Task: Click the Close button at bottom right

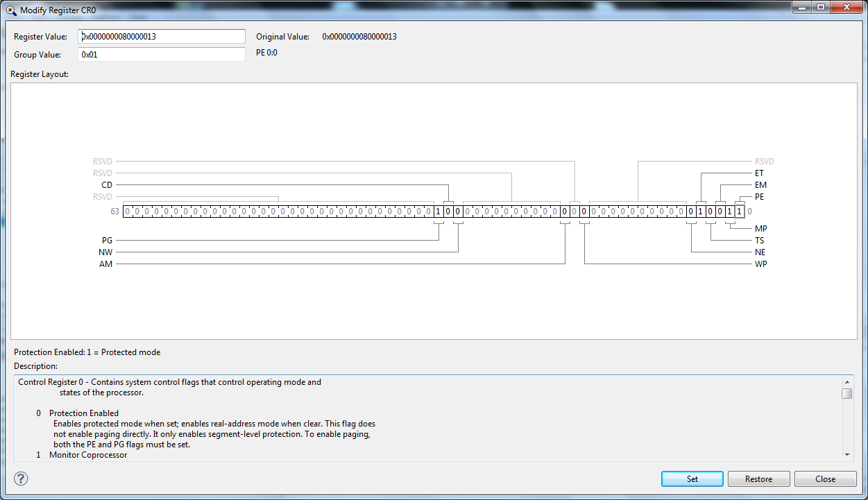Action: coord(825,479)
